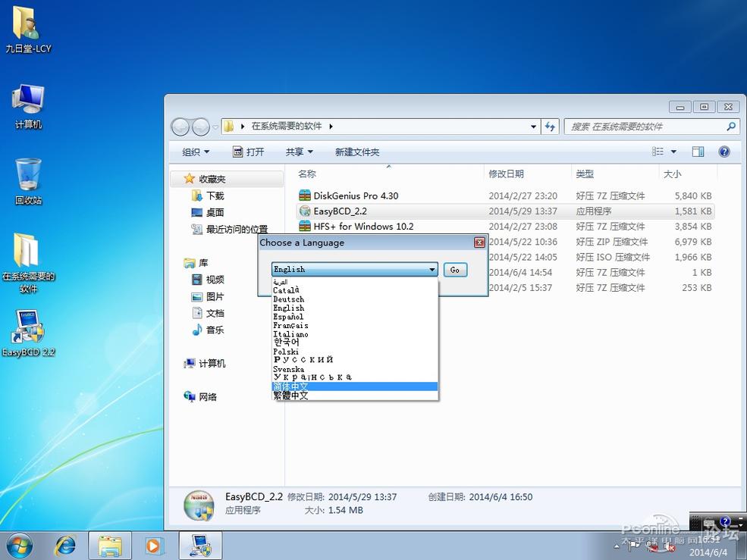747x560 pixels.
Task: Pick Українська from the language list
Action: coord(354,377)
